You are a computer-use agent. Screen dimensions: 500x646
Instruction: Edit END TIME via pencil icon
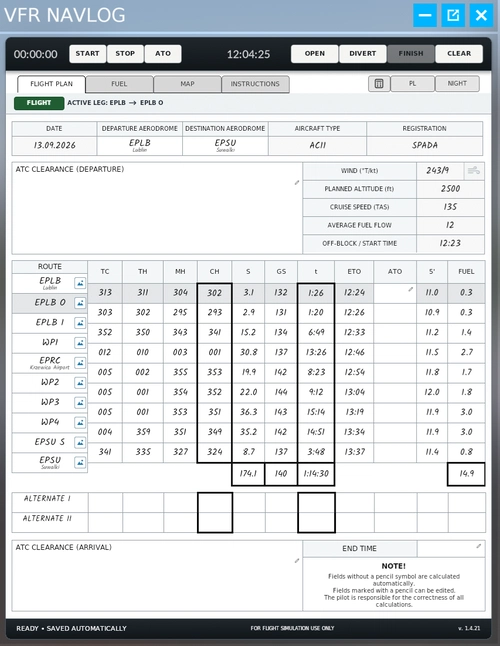click(x=479, y=546)
